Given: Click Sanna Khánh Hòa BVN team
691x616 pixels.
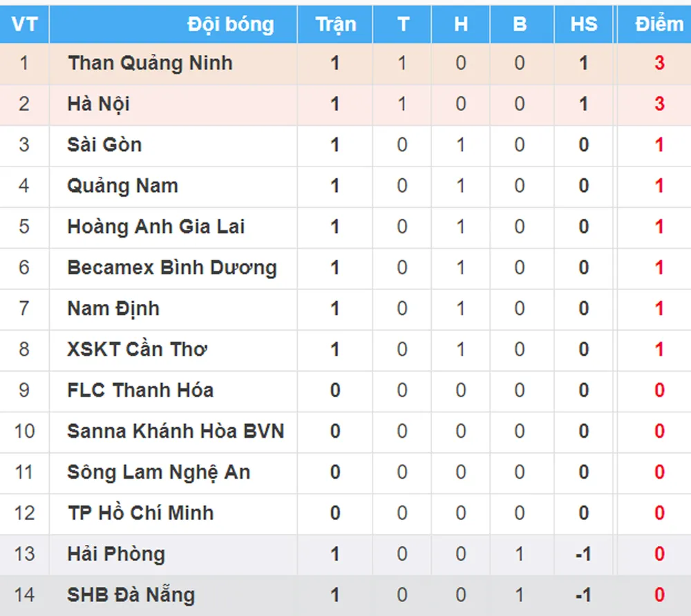Looking at the screenshot, I should pos(176,432).
